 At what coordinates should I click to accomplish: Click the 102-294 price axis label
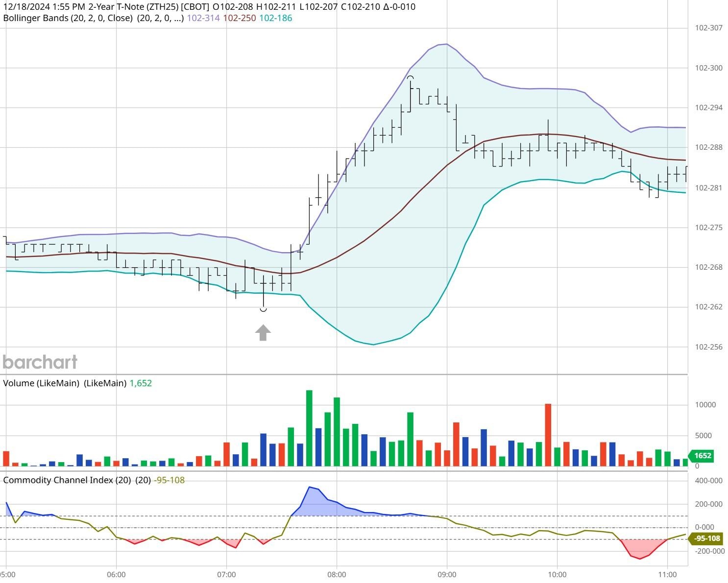pyautogui.click(x=709, y=108)
